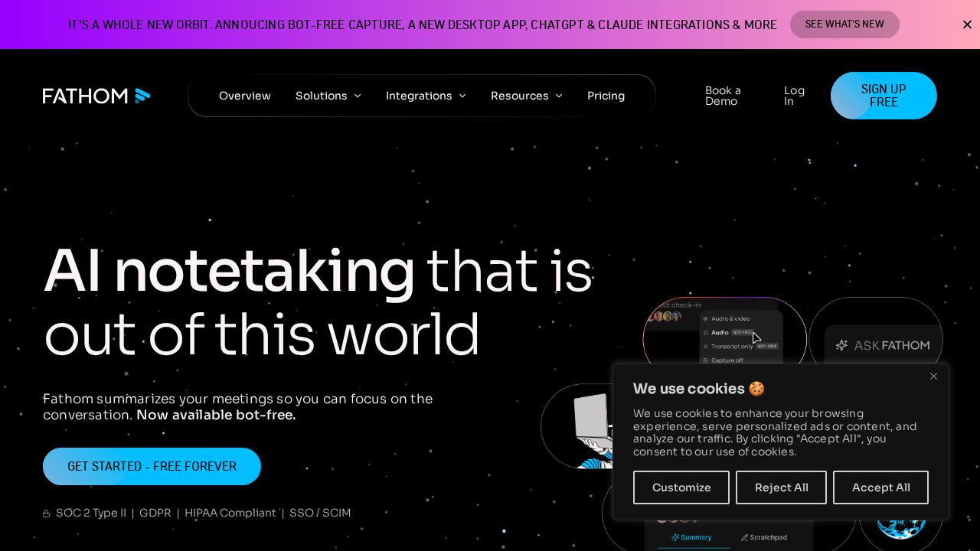Viewport: 980px width, 551px height.
Task: Click the SSO / SCIM text
Action: coord(320,513)
